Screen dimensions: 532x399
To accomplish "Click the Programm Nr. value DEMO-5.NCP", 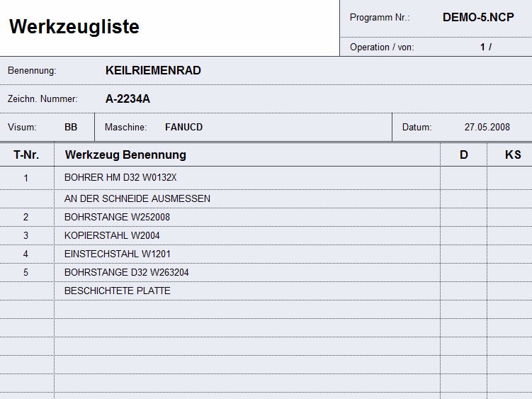I will (478, 18).
